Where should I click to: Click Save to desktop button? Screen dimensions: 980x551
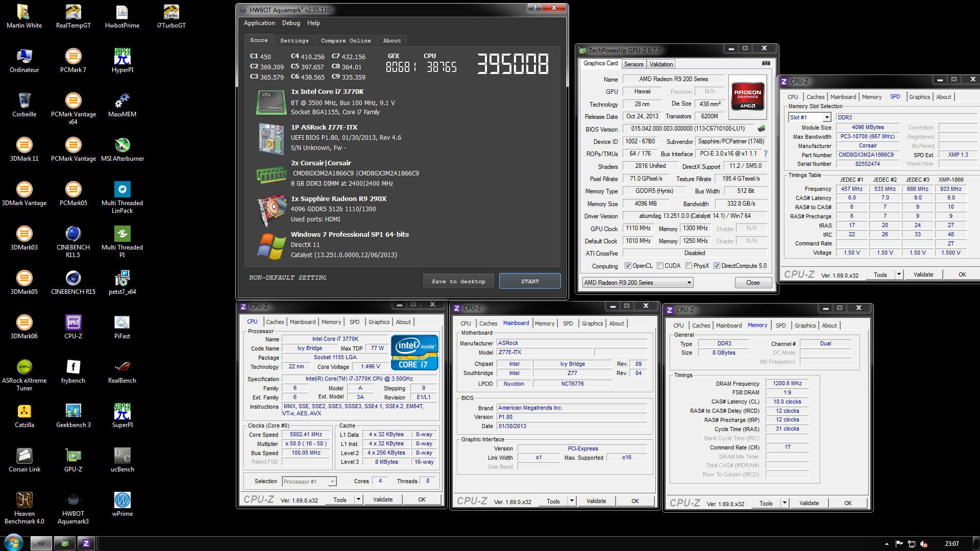click(x=458, y=281)
